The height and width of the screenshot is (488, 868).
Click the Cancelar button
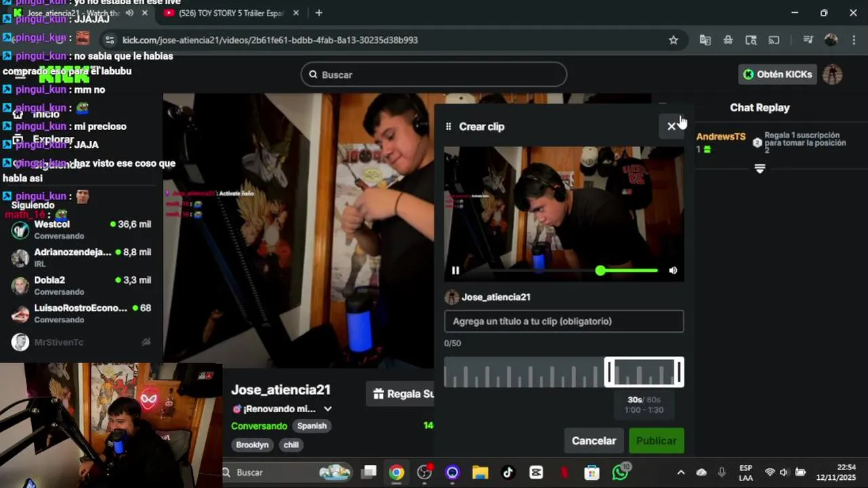pos(594,441)
